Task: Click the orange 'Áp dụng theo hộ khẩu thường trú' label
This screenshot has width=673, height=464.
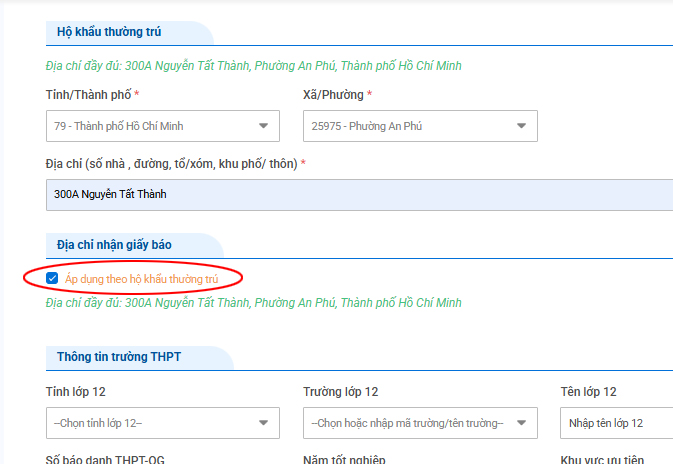Action: click(x=141, y=277)
